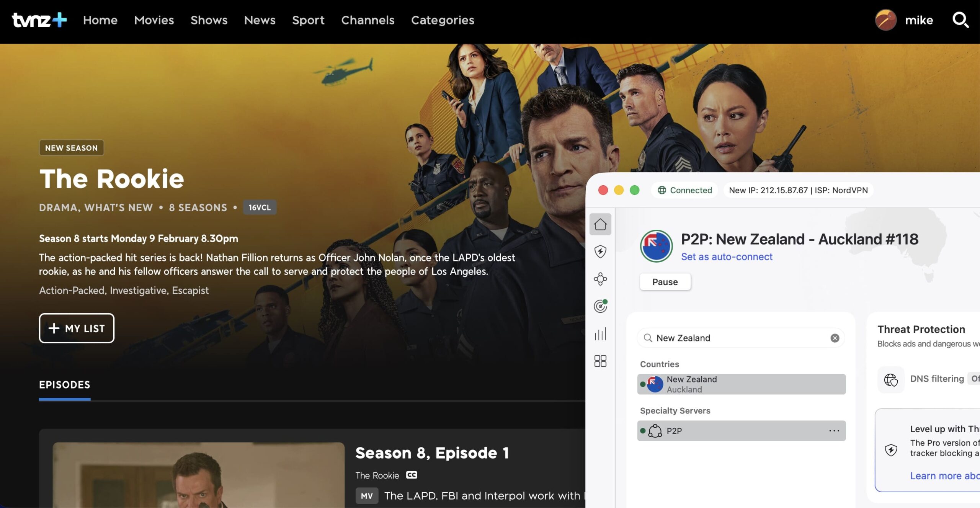Click the Episodes progress indicator bar
The width and height of the screenshot is (980, 508).
(x=64, y=399)
